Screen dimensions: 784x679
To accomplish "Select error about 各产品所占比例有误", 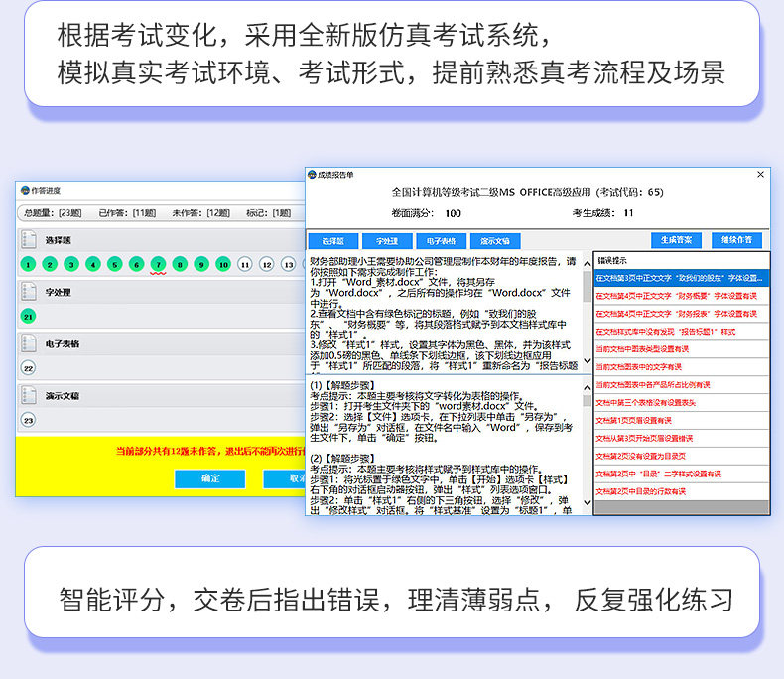I will click(681, 384).
